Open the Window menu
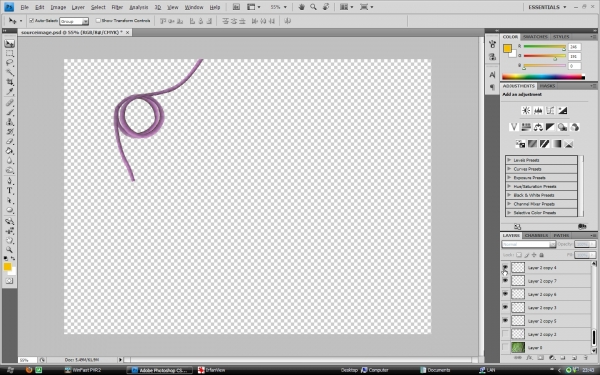The image size is (600, 375). 194,7
